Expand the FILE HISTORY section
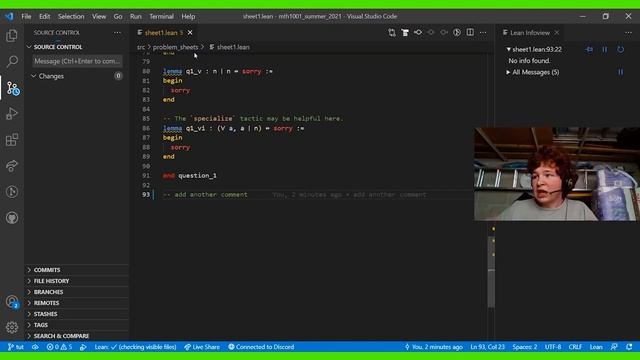This screenshot has height=360, width=640. tap(77, 281)
